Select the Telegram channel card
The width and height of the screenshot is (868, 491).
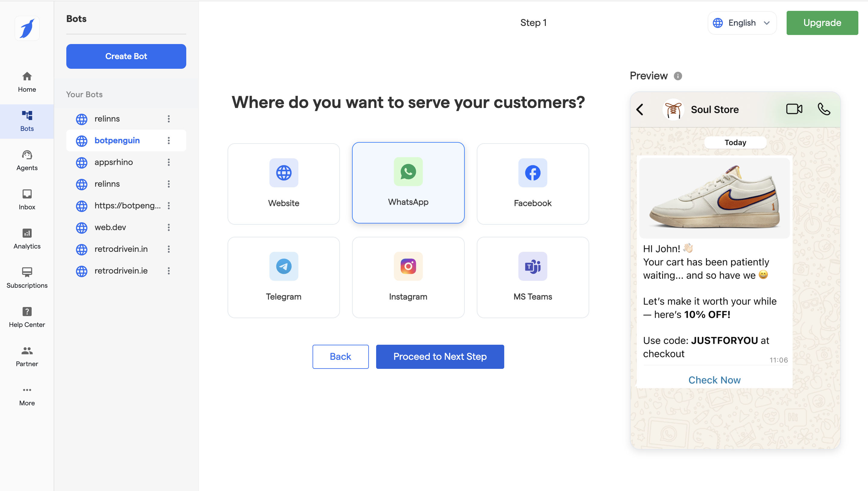click(x=283, y=277)
